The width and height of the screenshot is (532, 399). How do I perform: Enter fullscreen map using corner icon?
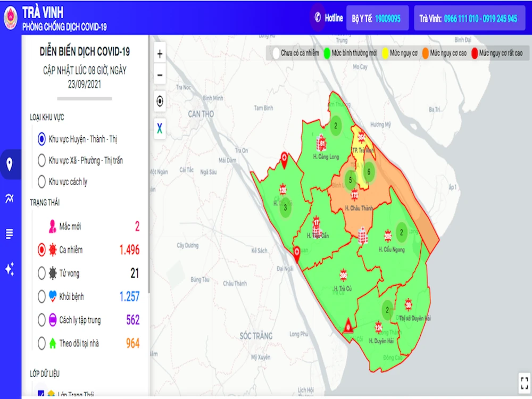pyautogui.click(x=522, y=381)
